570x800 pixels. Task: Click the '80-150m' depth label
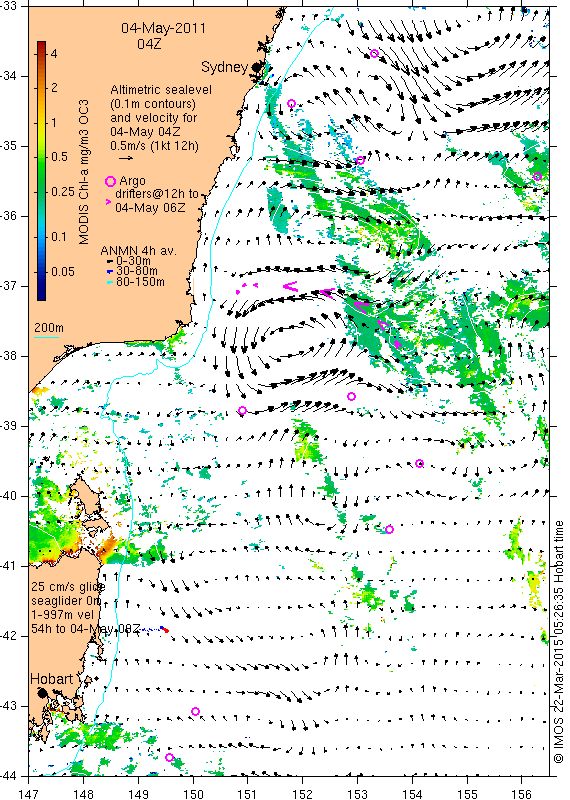[140, 282]
